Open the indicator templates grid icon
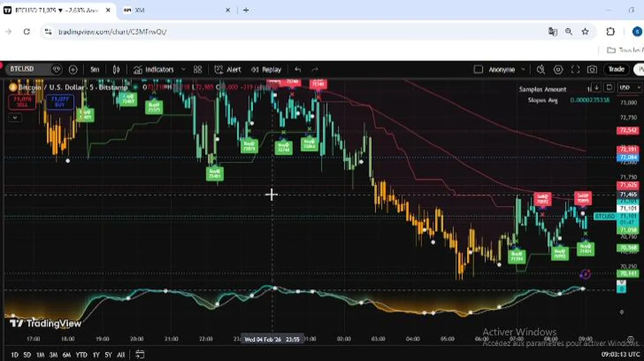This screenshot has height=361, width=644. pos(198,70)
